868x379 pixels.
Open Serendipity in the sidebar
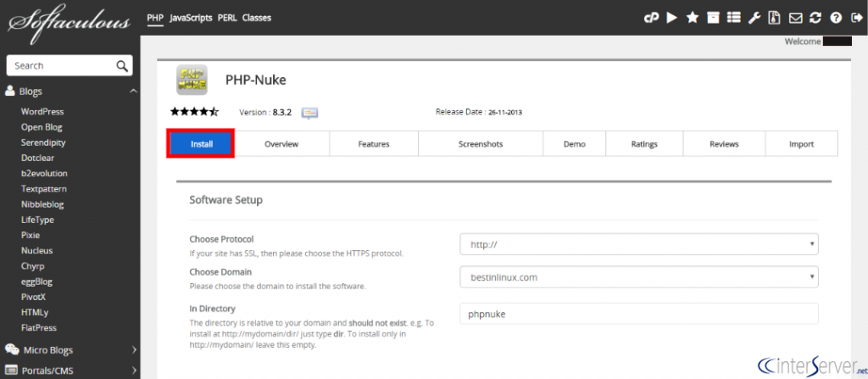point(43,142)
